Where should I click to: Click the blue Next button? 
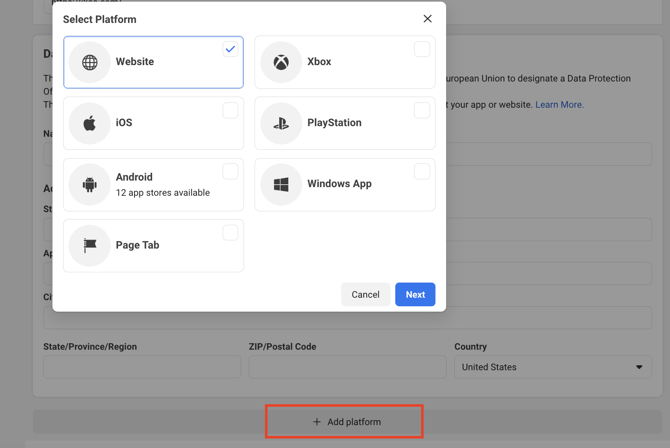[415, 295]
